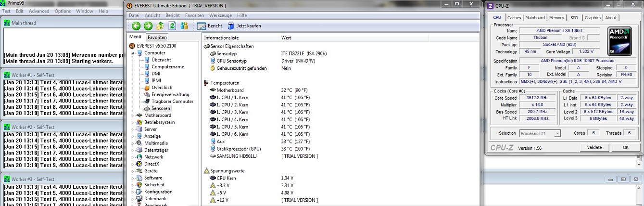The width and height of the screenshot is (644, 206).
Task: Select the Motherboard temperature row
Action: (x=341, y=90)
